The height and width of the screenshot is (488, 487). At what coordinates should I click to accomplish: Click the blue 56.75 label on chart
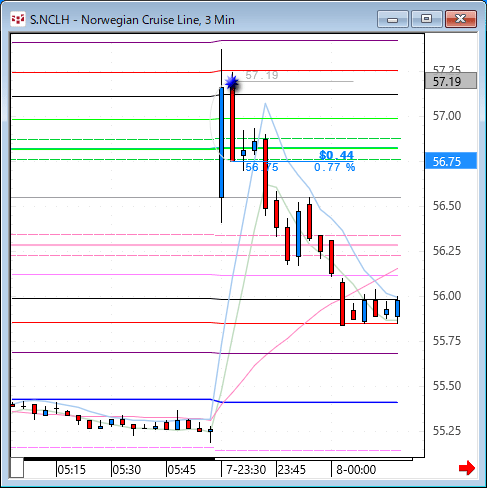point(262,167)
